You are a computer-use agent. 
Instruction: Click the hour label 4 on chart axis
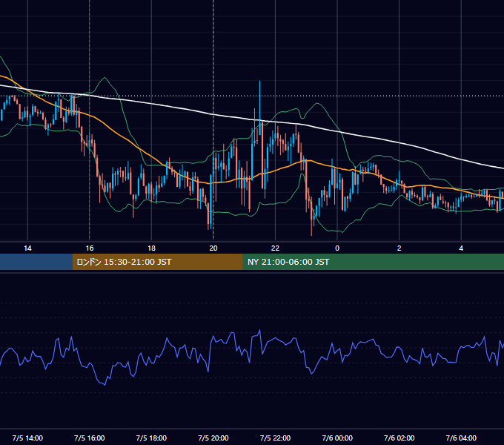coord(461,248)
